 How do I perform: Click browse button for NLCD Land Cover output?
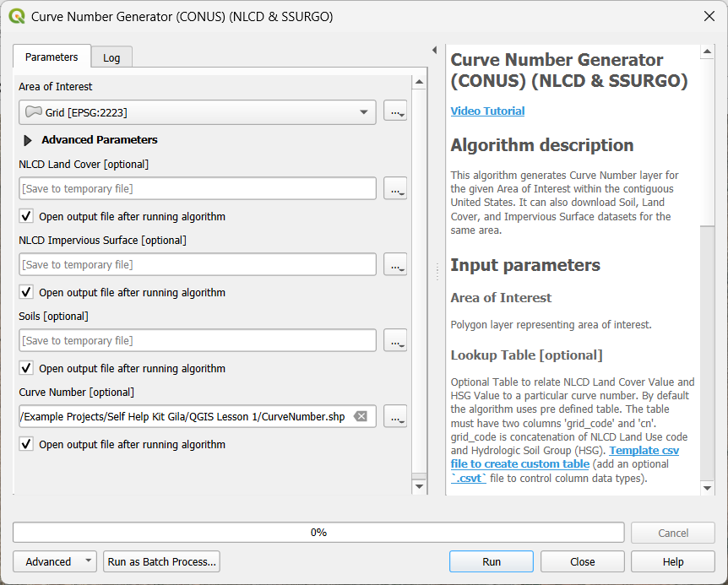(x=394, y=188)
